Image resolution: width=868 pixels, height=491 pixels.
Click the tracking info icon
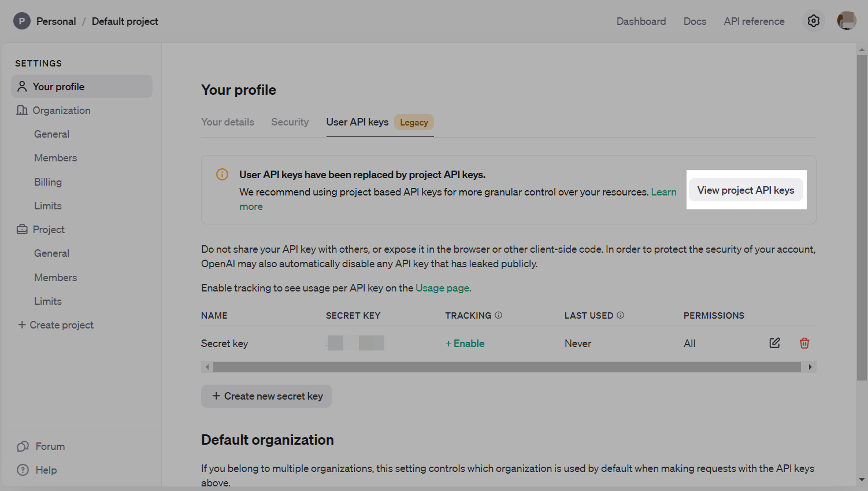(x=498, y=315)
